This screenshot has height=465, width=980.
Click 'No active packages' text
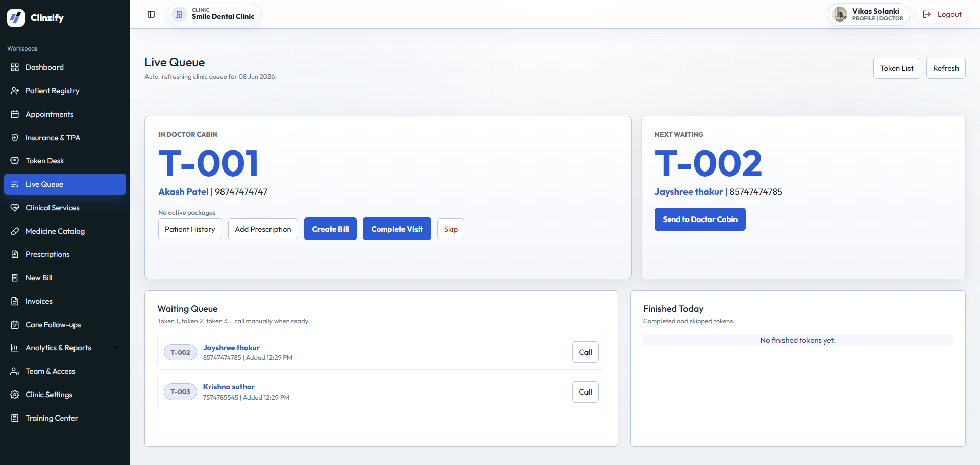point(187,213)
